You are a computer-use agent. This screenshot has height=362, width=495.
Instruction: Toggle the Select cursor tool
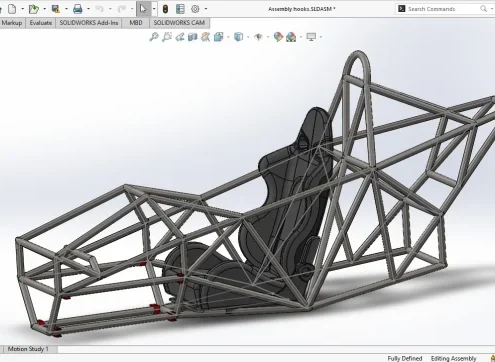pos(143,9)
